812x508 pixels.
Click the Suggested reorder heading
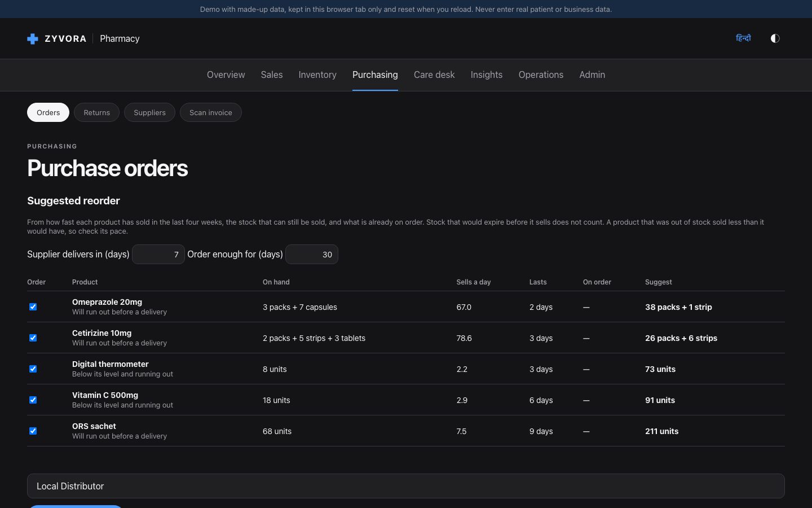pyautogui.click(x=73, y=201)
